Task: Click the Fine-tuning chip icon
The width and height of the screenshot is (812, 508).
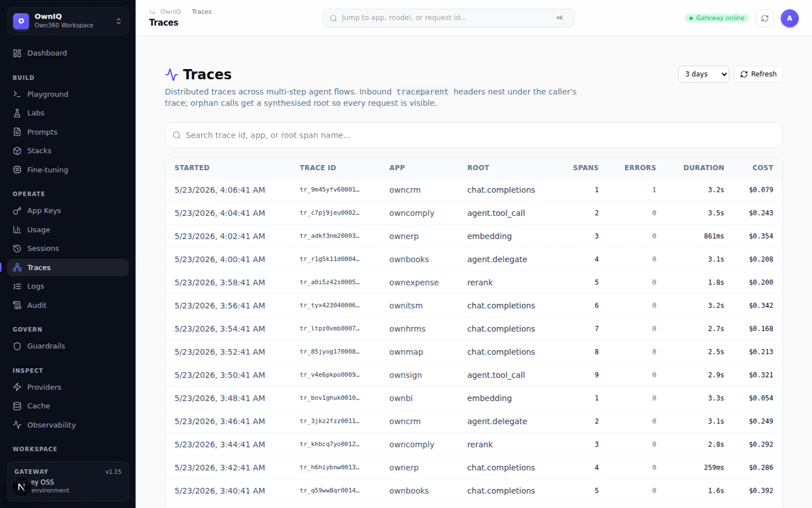Action: pos(17,170)
